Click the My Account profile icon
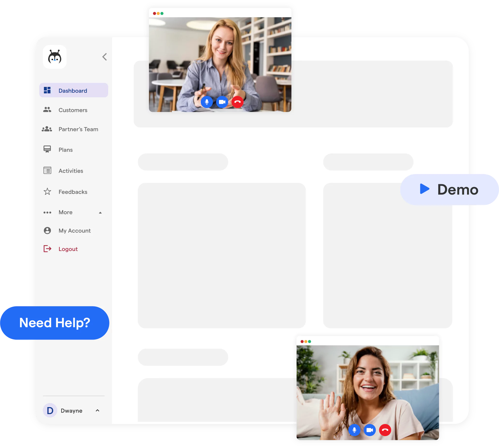 pyautogui.click(x=47, y=230)
